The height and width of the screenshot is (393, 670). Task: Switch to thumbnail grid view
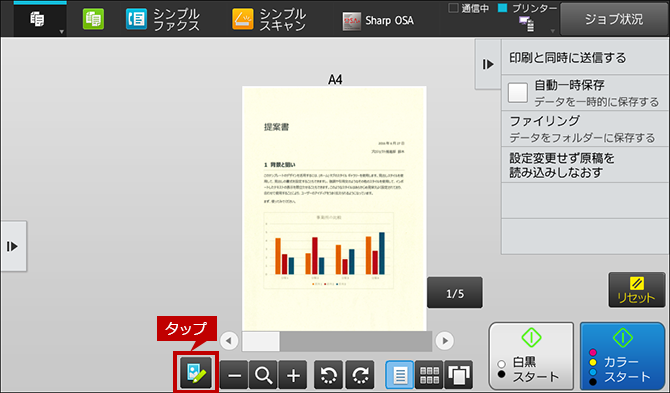point(429,375)
